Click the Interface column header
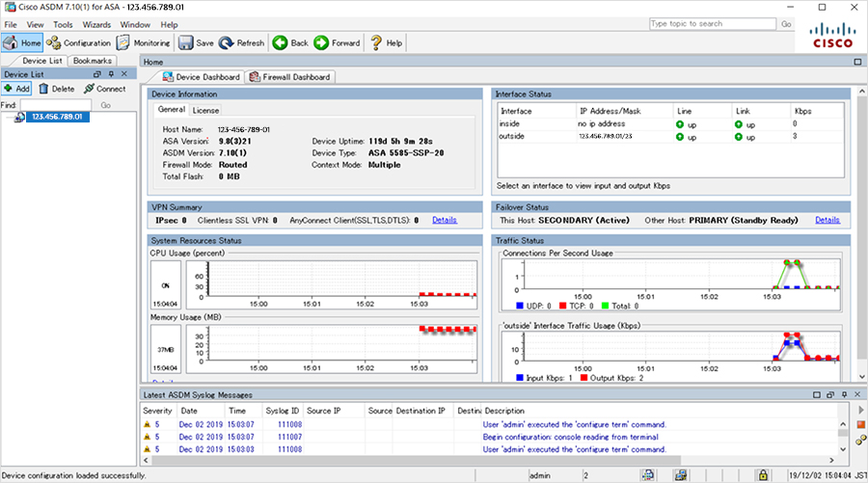This screenshot has height=483, width=868. 536,111
